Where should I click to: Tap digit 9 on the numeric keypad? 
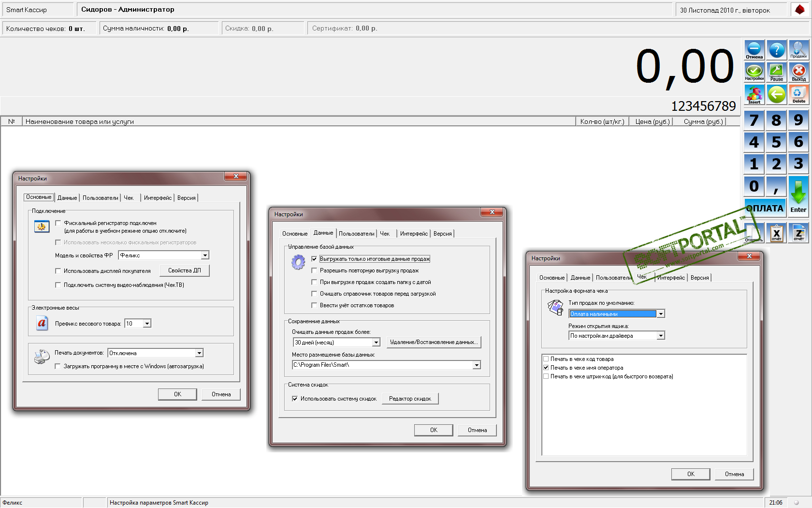point(798,120)
